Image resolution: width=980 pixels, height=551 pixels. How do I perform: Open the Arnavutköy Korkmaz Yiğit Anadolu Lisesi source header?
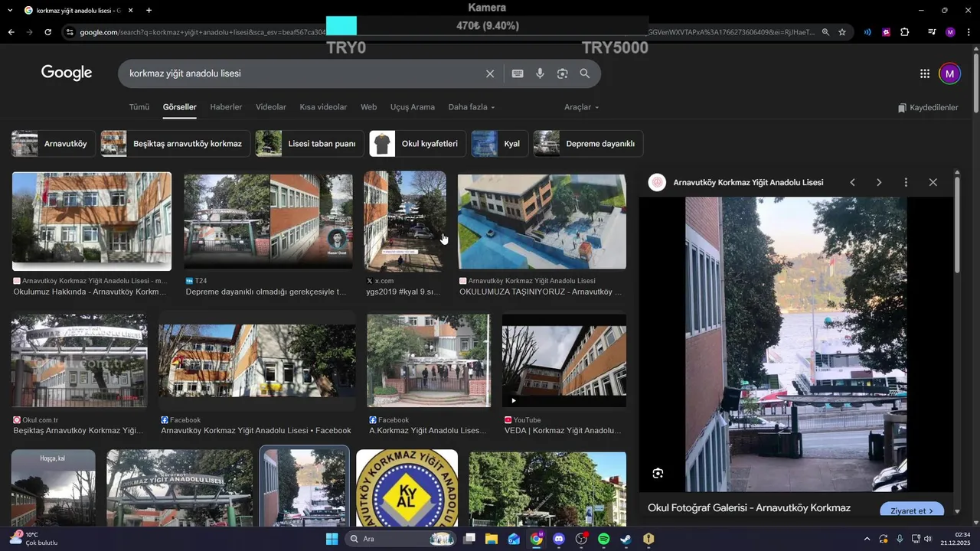[x=736, y=182]
